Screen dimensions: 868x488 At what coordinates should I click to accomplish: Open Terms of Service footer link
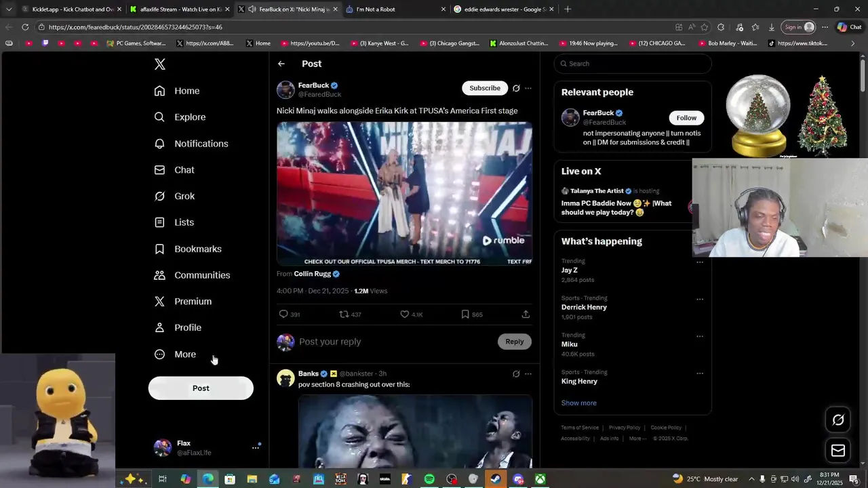(x=580, y=428)
